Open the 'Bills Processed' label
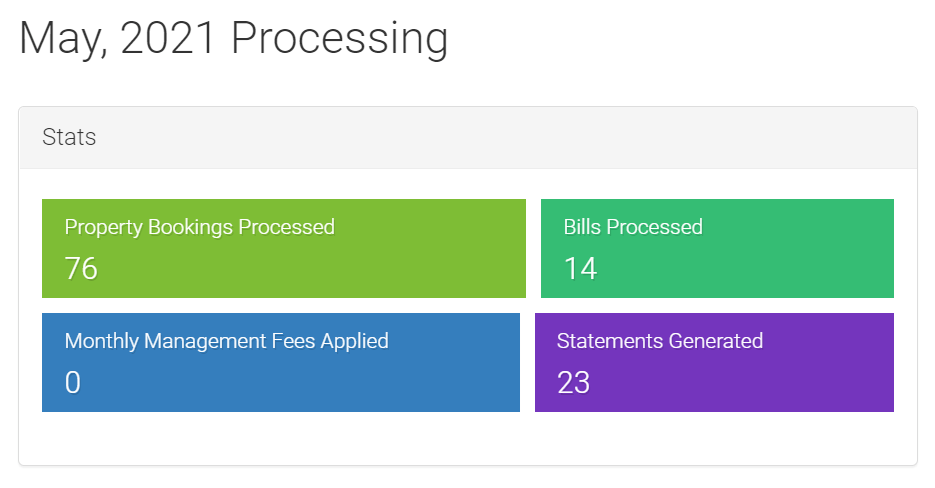The width and height of the screenshot is (935, 488). click(x=633, y=227)
